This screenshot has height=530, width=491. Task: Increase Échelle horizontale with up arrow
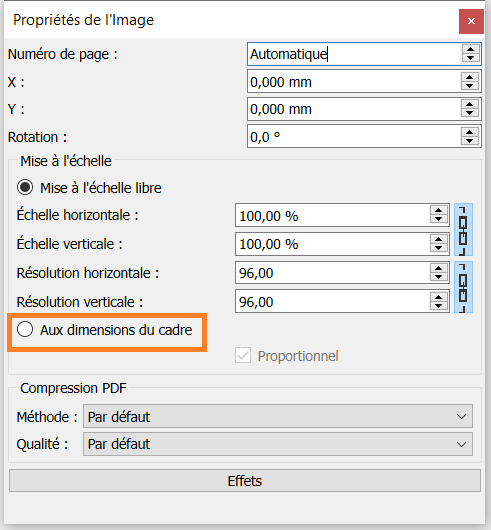[439, 210]
